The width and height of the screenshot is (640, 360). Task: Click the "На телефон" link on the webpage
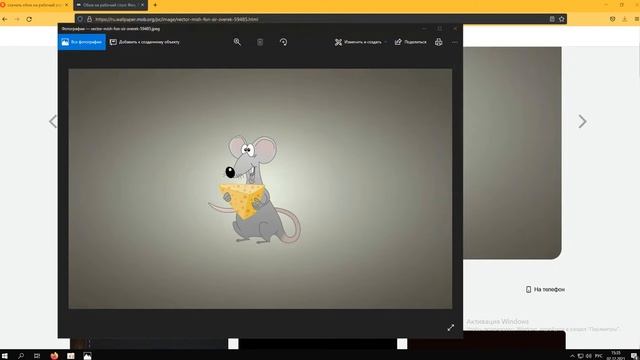click(545, 289)
